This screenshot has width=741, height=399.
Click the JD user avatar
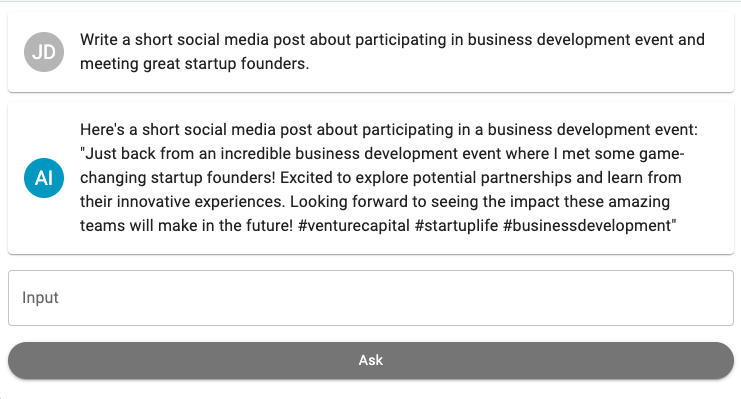pyautogui.click(x=44, y=52)
